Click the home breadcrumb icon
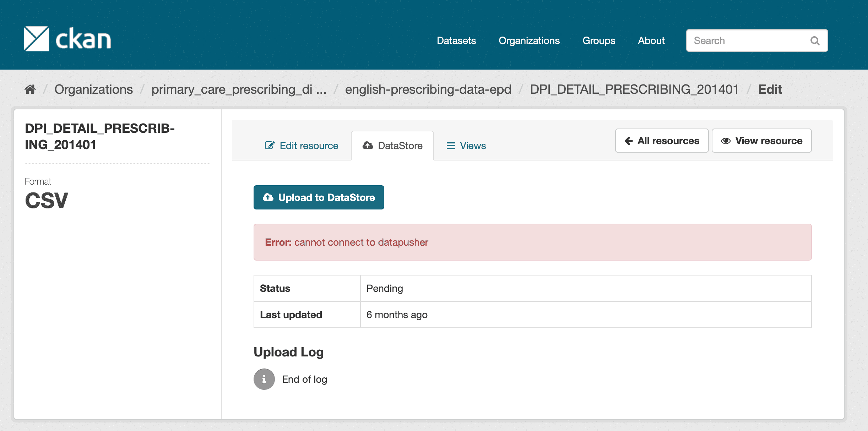868x431 pixels. click(30, 89)
